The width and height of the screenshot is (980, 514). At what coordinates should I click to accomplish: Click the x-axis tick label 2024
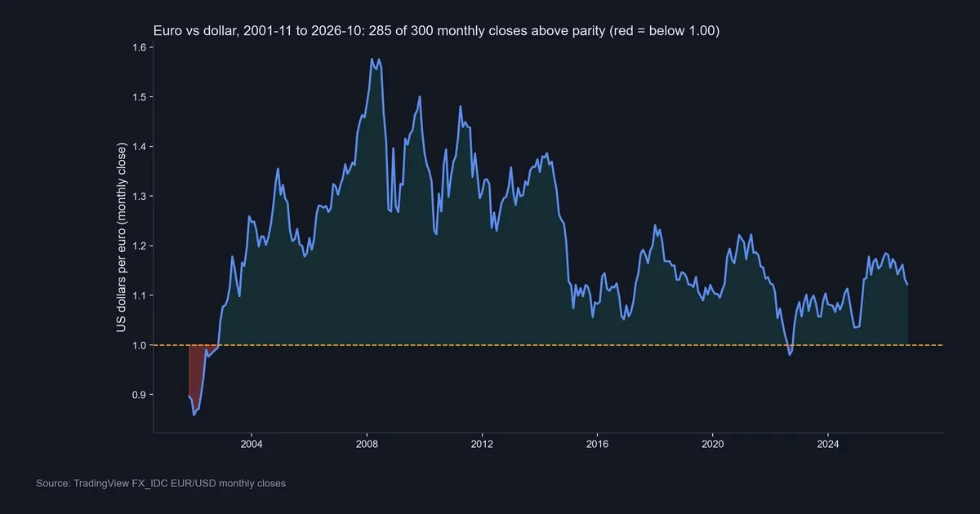(828, 445)
